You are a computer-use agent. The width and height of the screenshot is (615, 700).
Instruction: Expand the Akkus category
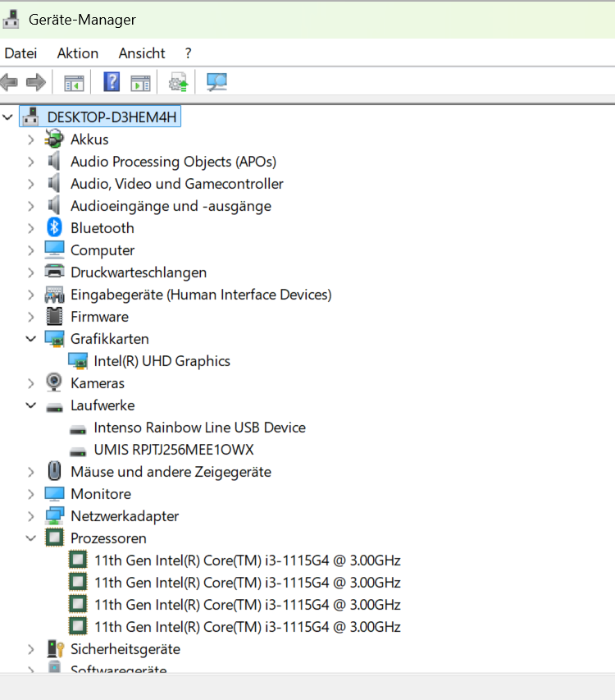coord(31,140)
